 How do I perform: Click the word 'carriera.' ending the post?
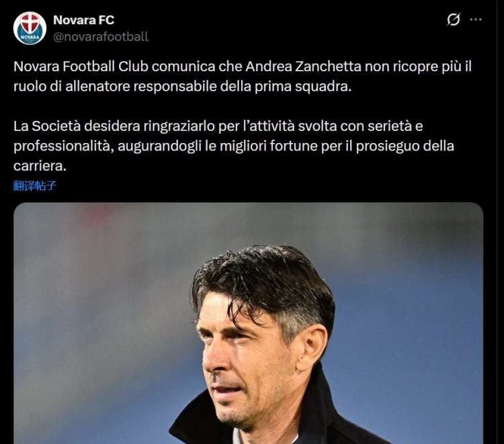pos(40,166)
